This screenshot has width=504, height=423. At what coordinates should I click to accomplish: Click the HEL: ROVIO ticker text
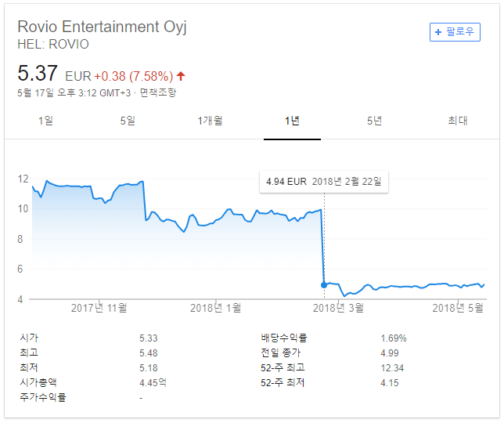[53, 45]
